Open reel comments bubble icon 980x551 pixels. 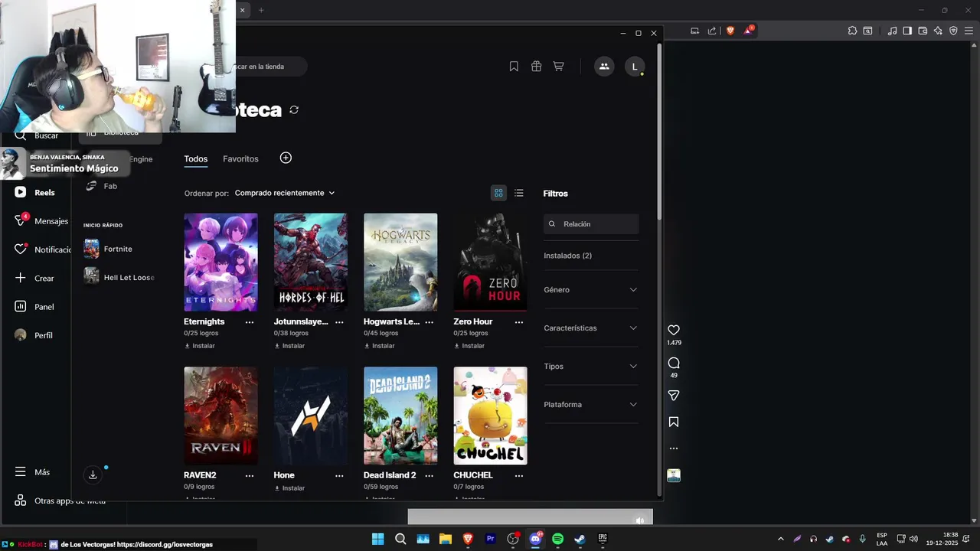pos(674,363)
